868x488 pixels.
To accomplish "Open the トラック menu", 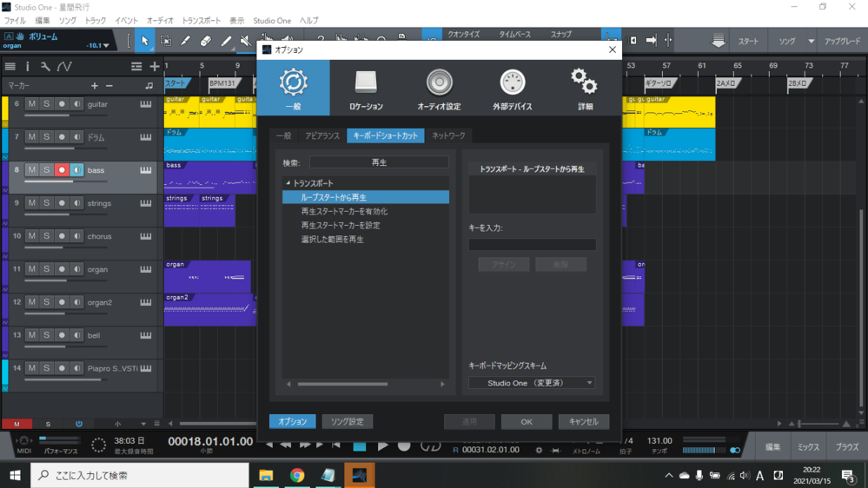I will (x=96, y=21).
